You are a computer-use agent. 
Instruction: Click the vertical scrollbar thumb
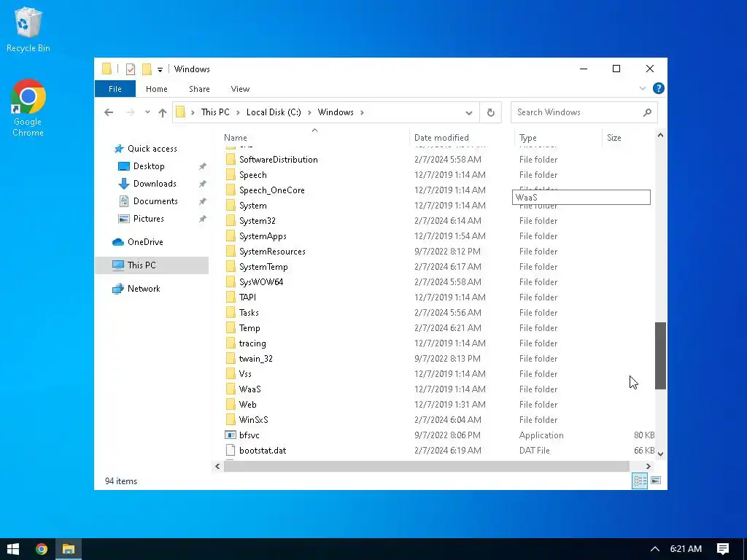coord(660,356)
